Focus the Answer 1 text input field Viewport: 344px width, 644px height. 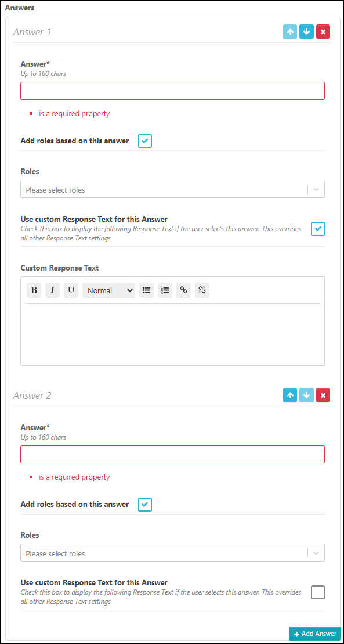coord(172,91)
